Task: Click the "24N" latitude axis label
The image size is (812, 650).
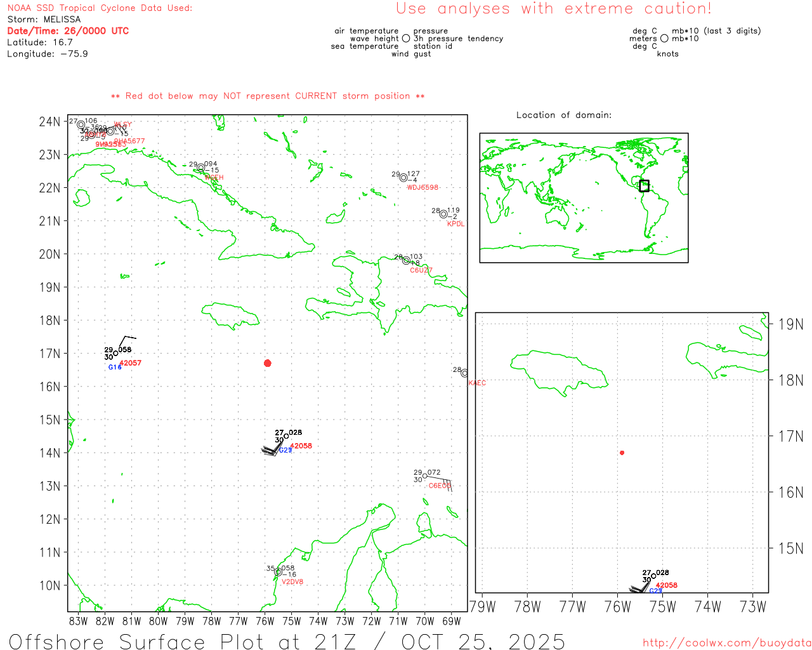Action: [x=50, y=122]
